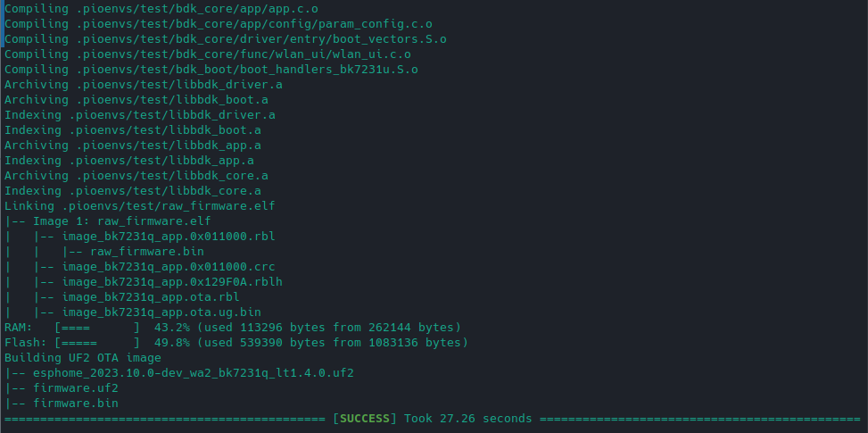This screenshot has width=868, height=433.
Task: Select the firmware.uf2 output line
Action: coord(62,388)
